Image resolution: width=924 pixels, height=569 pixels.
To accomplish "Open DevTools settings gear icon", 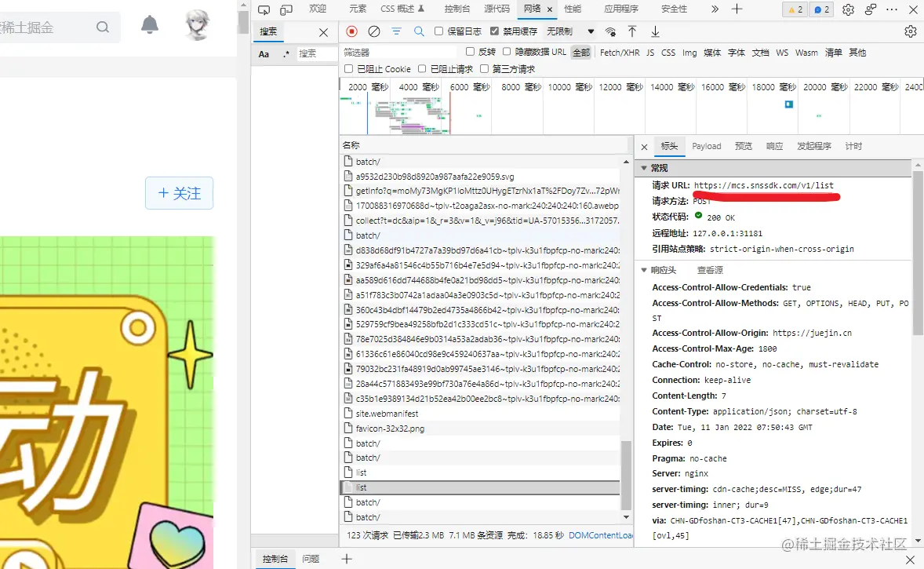I will click(x=848, y=9).
